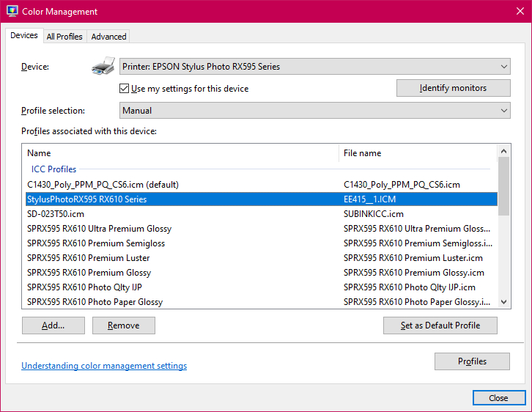Open the Profile selection Manual dropdown
The height and width of the screenshot is (412, 532).
315,111
